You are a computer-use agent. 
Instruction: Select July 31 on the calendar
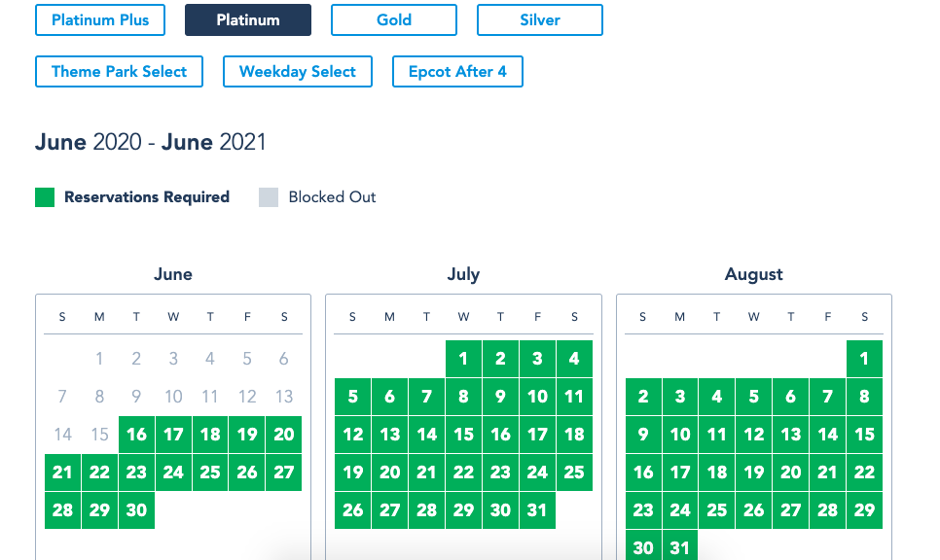(537, 510)
